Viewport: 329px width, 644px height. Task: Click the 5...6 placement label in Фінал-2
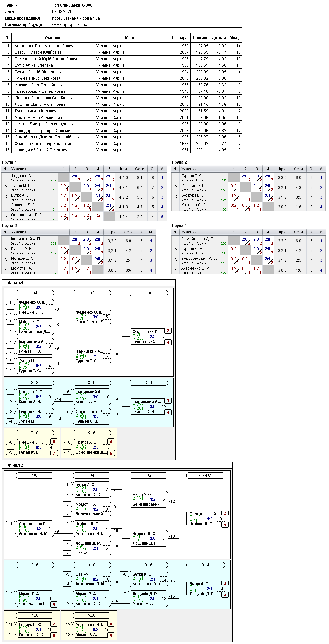coord(92,615)
